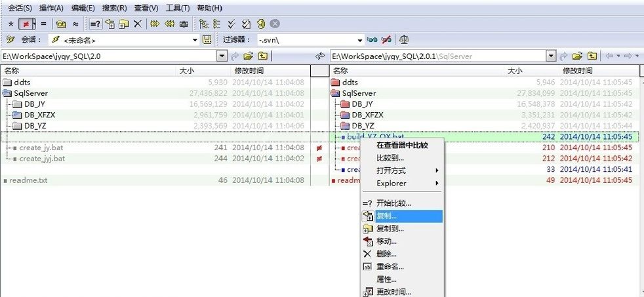644x297 pixels.
Task: Open the 会话(S) menu
Action: [x=20, y=8]
